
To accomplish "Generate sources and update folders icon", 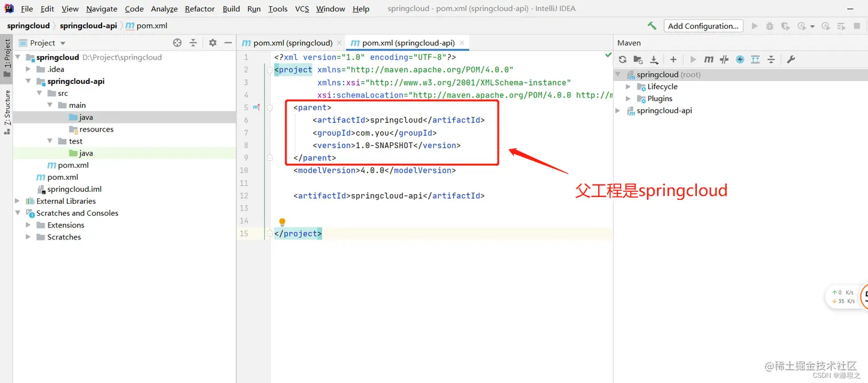I will (x=638, y=59).
